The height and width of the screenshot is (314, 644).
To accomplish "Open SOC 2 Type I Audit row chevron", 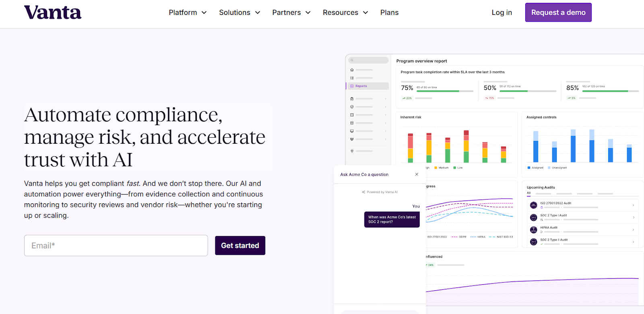I will tap(634, 217).
